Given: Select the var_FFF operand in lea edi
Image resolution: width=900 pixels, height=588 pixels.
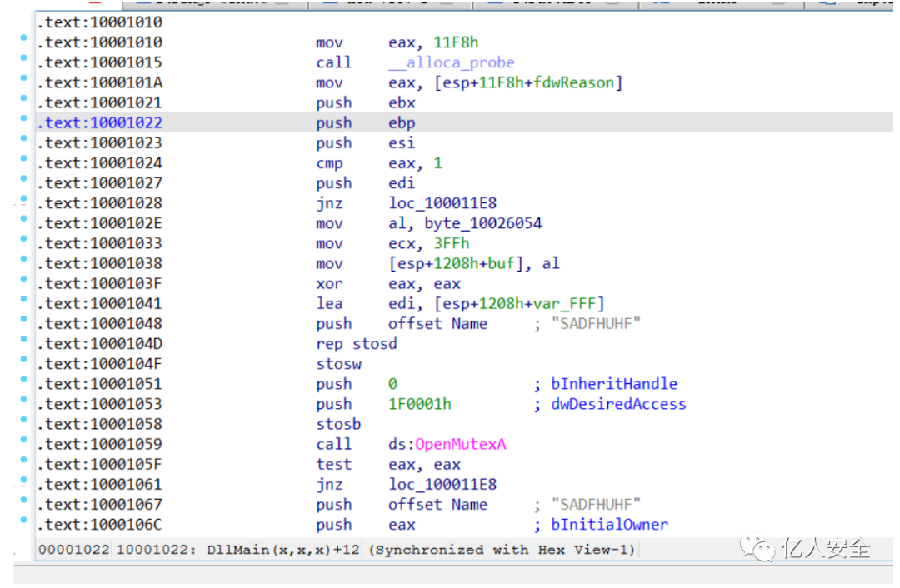Looking at the screenshot, I should (565, 304).
